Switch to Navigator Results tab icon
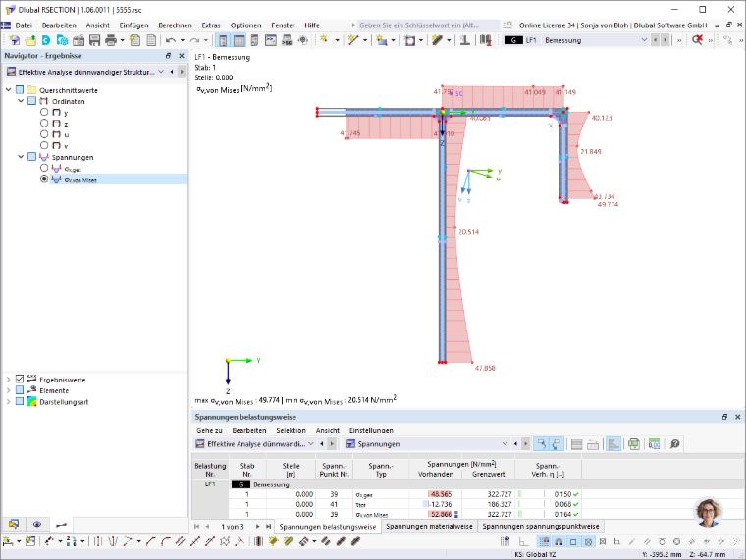Screen dimensions: 746x560 62,525
